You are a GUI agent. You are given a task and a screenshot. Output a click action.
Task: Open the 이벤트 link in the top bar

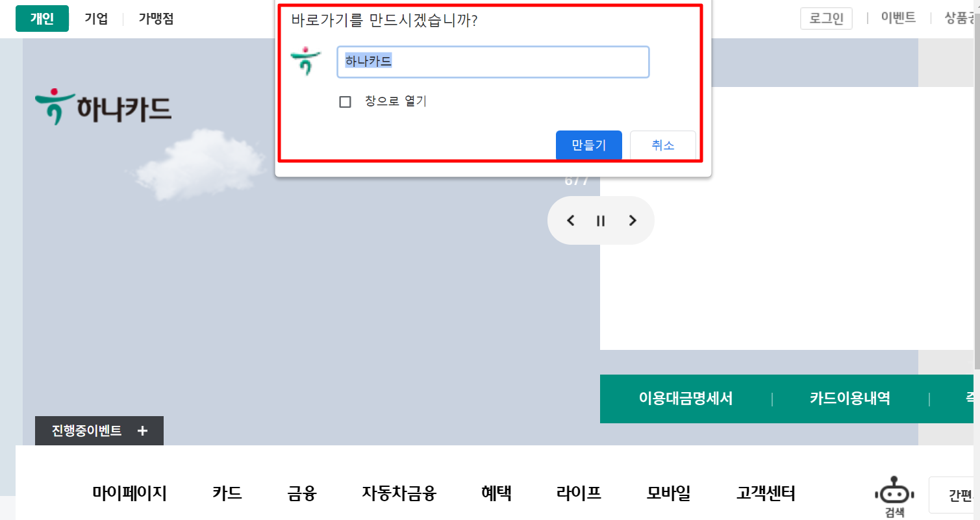(x=898, y=18)
